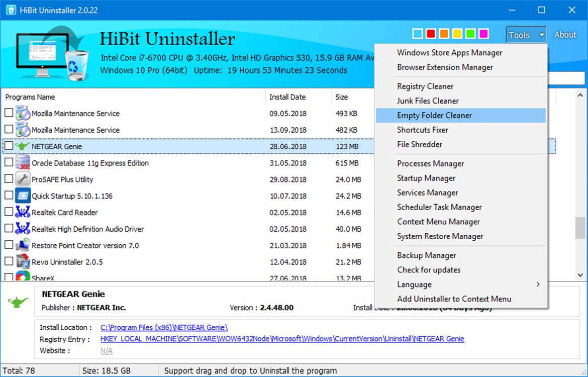Image resolution: width=588 pixels, height=377 pixels.
Task: Check the Realtek Card Reader checkbox
Action: tap(9, 212)
